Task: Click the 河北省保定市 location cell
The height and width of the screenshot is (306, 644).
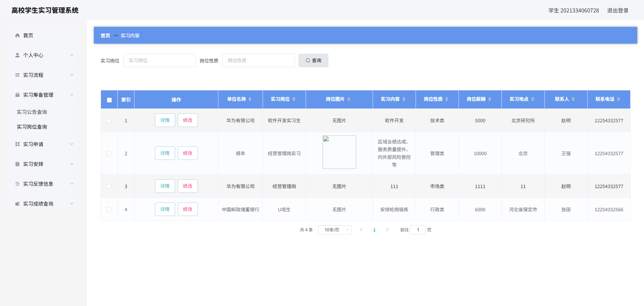Action: [x=523, y=210]
